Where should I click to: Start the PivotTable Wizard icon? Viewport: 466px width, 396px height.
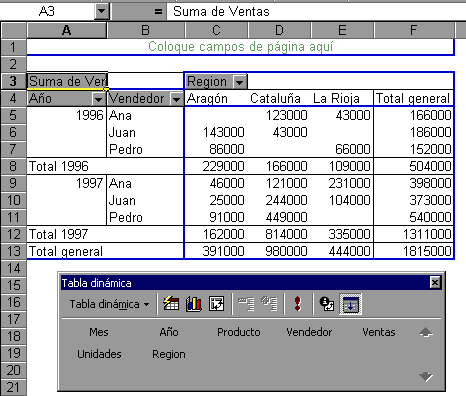(216, 304)
